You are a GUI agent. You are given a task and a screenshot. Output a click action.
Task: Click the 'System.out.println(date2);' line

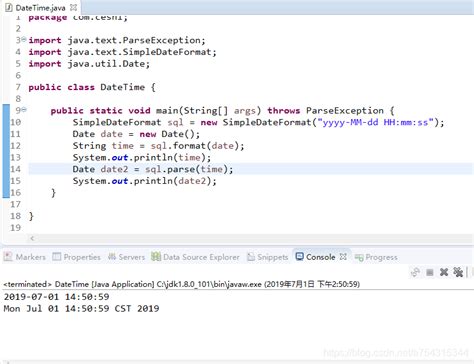pos(145,181)
